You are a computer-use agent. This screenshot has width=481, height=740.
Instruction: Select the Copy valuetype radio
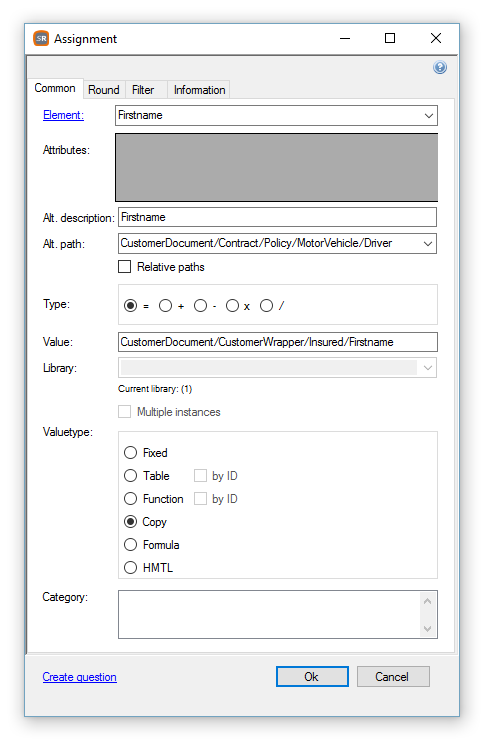pos(130,521)
